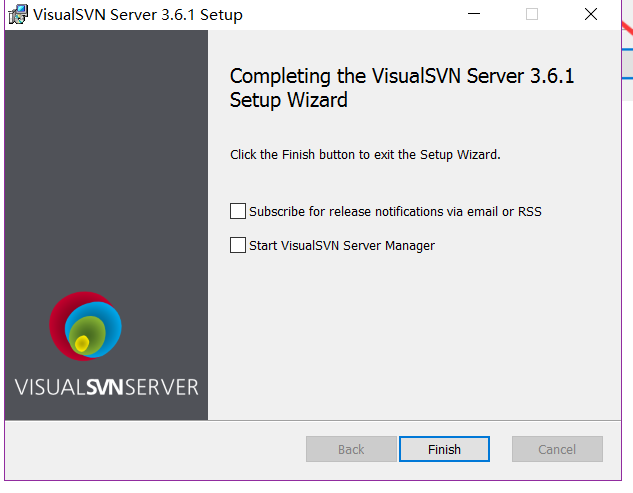Click the 'VisualSVN Server 3.6.1 Setup' title text
The width and height of the screenshot is (633, 493).
click(138, 15)
